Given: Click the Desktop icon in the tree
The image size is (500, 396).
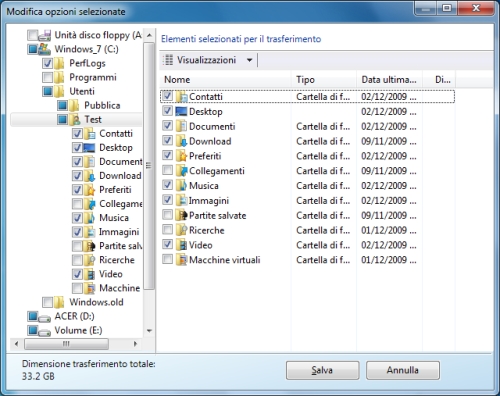Looking at the screenshot, I should pos(89,147).
